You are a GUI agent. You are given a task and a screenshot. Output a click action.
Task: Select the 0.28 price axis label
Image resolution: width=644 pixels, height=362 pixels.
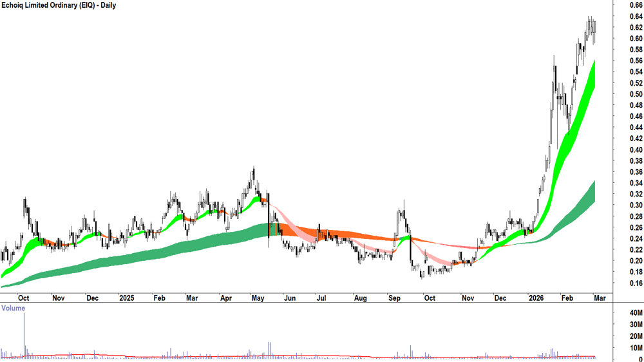pos(636,216)
